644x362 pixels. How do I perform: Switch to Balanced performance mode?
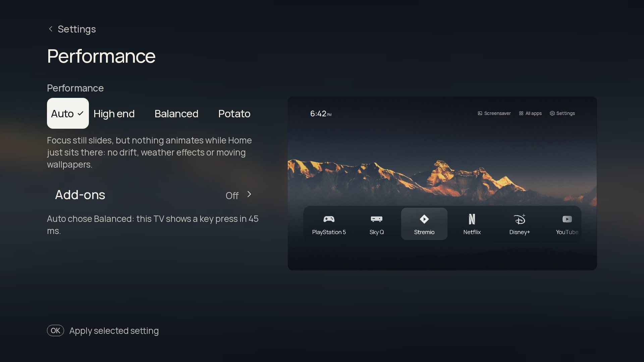click(176, 114)
